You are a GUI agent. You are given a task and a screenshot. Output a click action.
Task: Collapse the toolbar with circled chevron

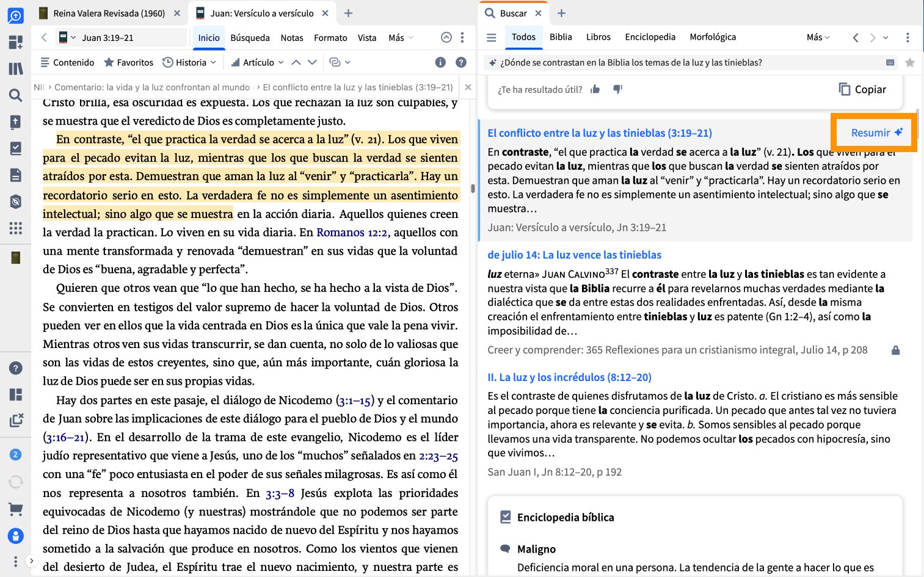pos(446,37)
